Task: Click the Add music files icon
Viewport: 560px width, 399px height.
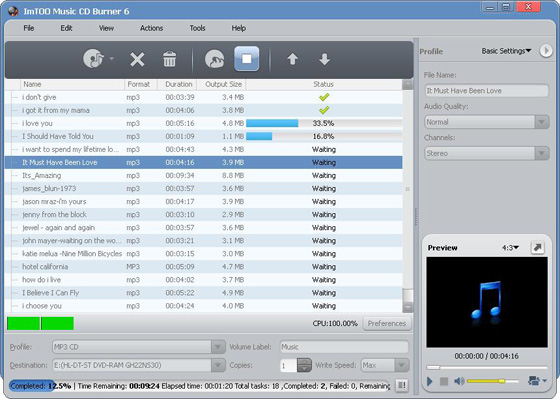Action: [x=94, y=59]
